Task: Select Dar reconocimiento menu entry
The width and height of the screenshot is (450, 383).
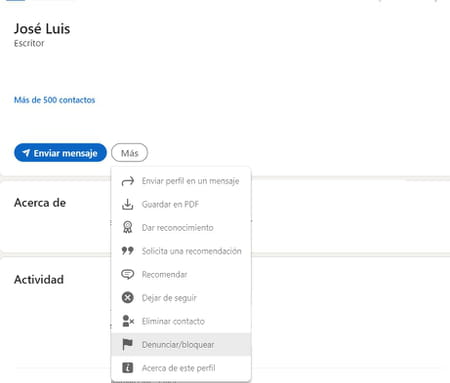Action: tap(181, 228)
